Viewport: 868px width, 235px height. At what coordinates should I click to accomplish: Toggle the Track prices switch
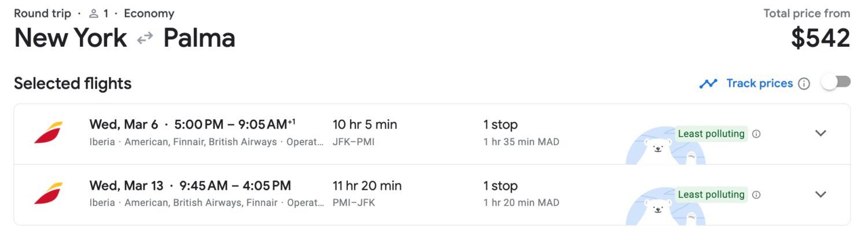[836, 82]
